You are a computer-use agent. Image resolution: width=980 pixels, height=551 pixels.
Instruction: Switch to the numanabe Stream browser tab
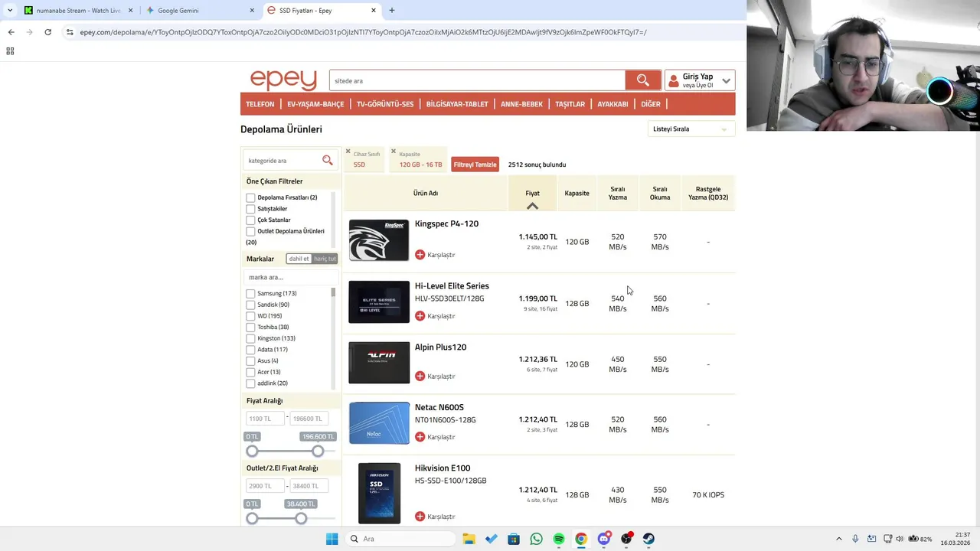(x=77, y=11)
